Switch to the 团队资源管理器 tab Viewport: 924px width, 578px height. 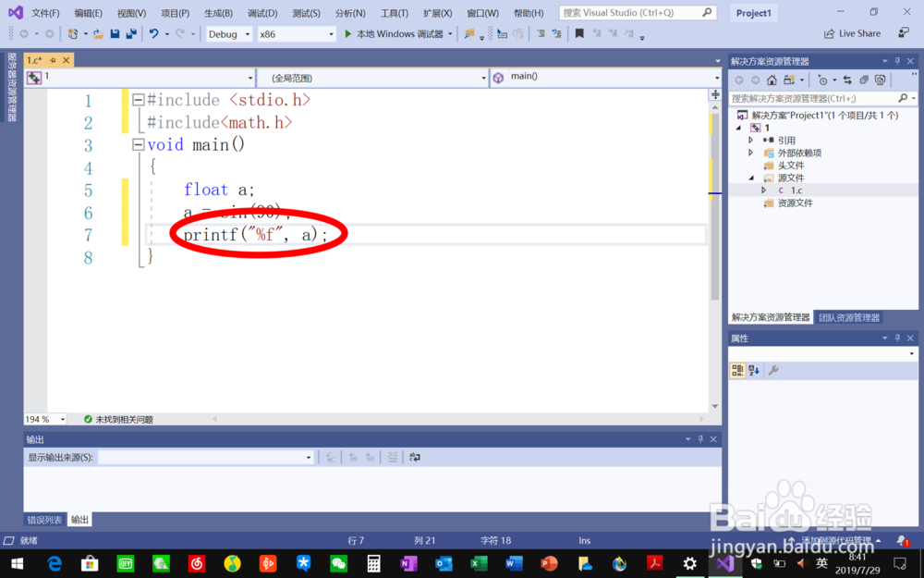849,317
